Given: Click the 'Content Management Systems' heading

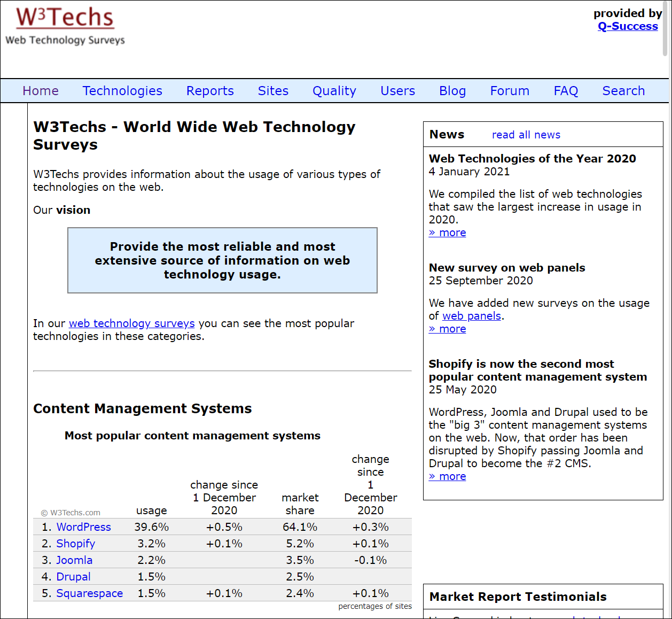Looking at the screenshot, I should 143,408.
